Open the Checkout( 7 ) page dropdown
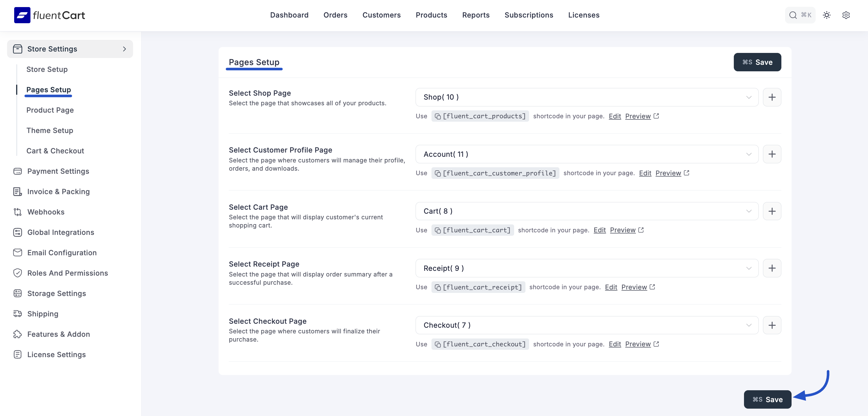 587,325
